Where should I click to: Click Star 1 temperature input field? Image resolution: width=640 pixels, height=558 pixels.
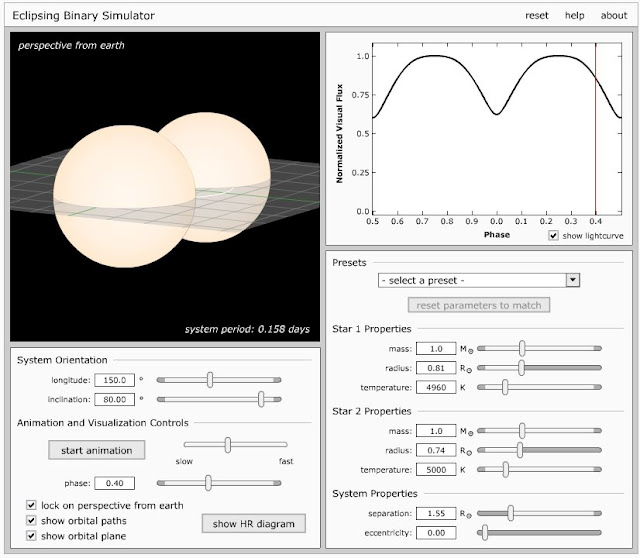point(436,387)
